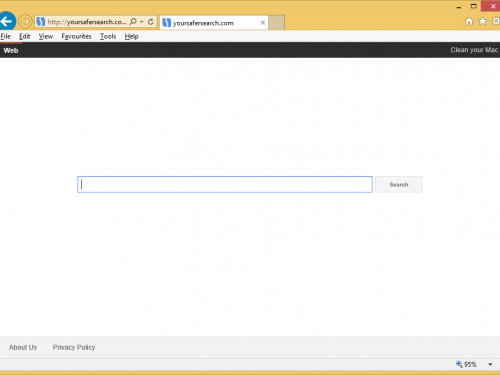Open browser settings with the gear icon
The image size is (500, 375).
coord(496,22)
